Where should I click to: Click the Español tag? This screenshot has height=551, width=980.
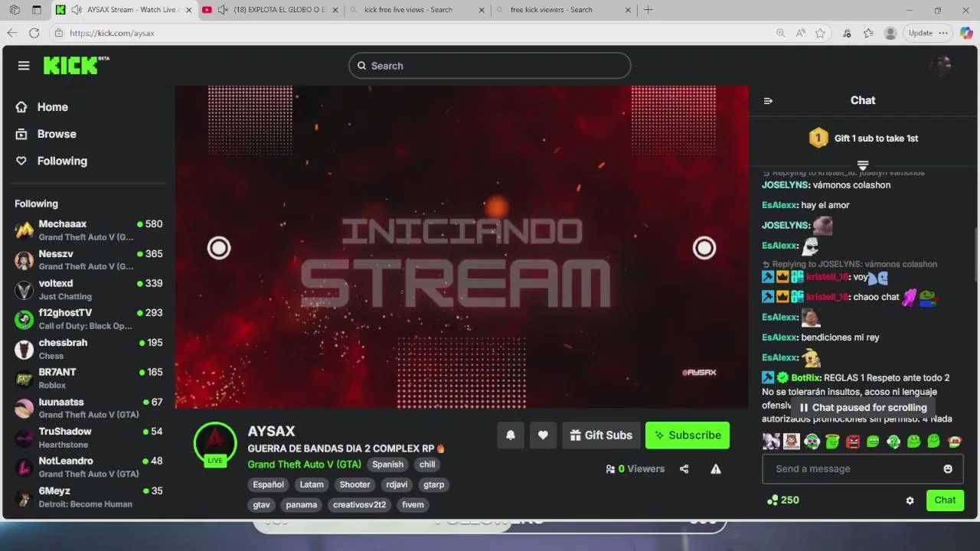tap(268, 484)
